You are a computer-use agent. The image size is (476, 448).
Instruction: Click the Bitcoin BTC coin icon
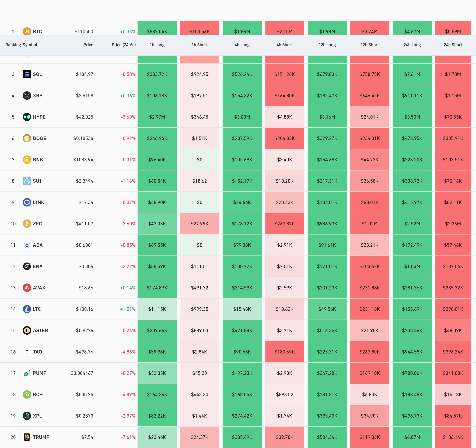click(27, 31)
